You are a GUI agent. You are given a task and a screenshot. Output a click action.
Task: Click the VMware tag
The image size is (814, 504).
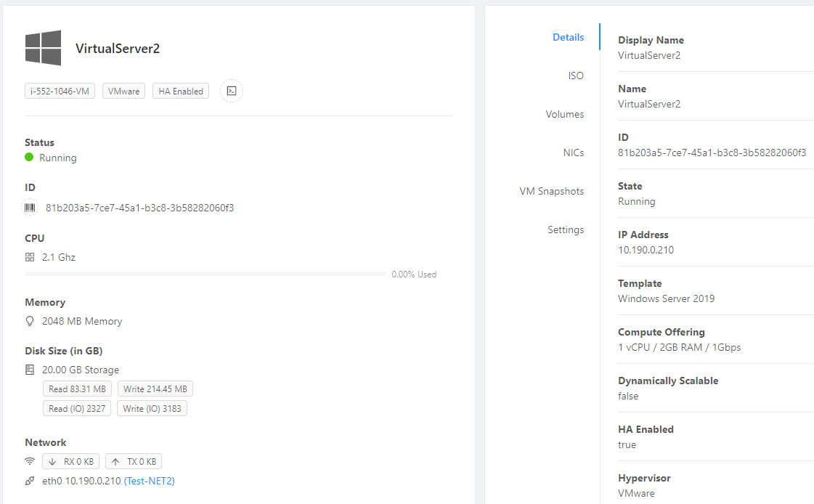pos(123,91)
